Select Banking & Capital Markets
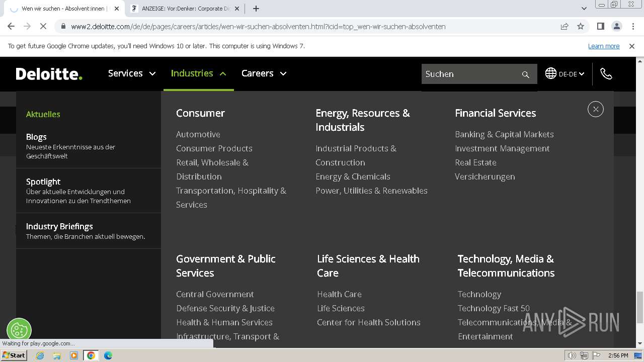644x362 pixels. tap(504, 134)
